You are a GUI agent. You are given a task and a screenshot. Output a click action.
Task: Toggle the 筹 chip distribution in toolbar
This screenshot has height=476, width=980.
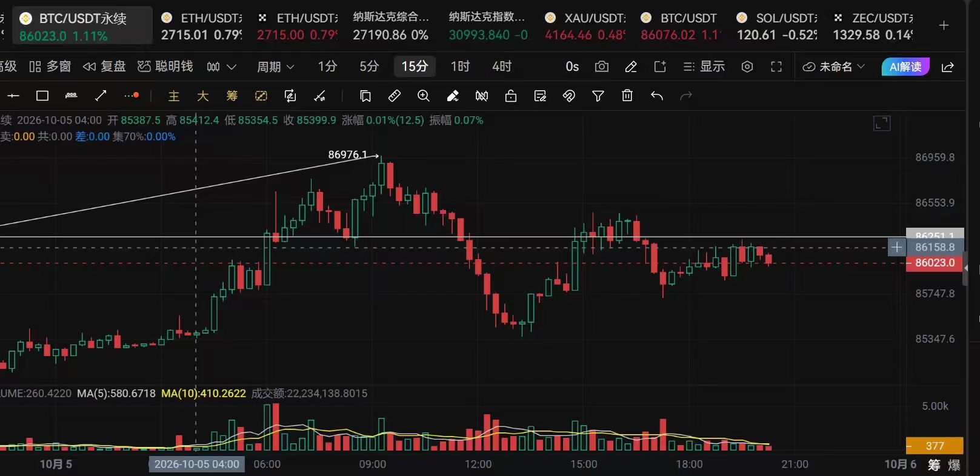point(232,96)
